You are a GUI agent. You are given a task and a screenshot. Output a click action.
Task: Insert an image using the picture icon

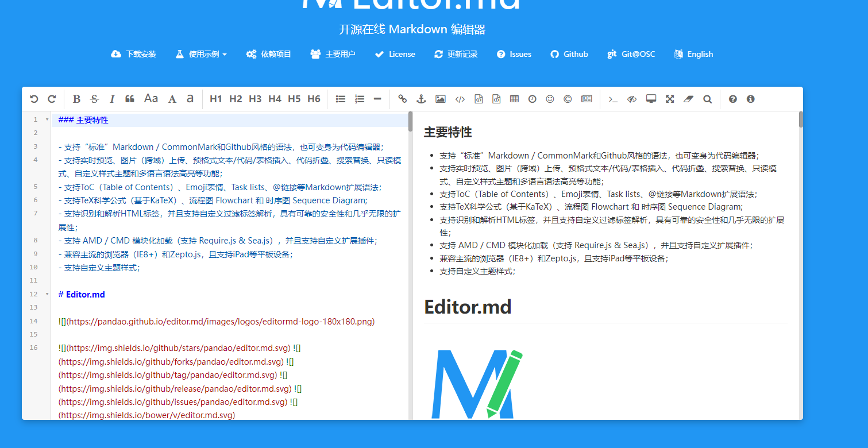point(440,99)
